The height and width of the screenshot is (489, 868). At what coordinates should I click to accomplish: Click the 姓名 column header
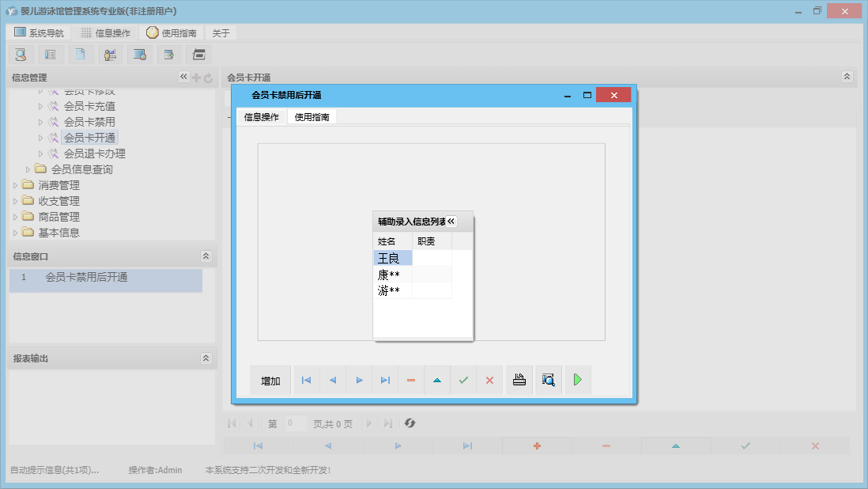click(392, 241)
